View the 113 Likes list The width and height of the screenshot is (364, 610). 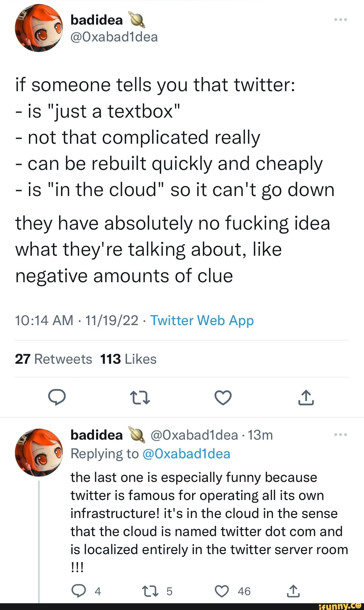128,359
